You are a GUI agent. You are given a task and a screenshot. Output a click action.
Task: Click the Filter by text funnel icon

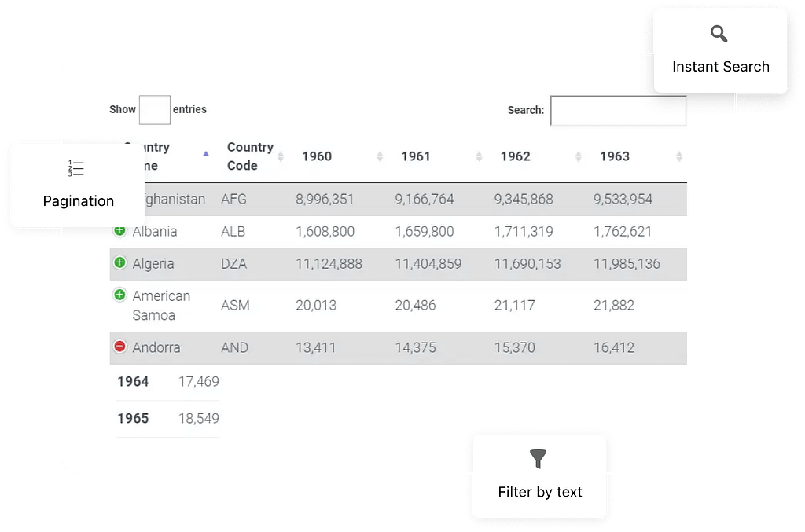pyautogui.click(x=539, y=459)
